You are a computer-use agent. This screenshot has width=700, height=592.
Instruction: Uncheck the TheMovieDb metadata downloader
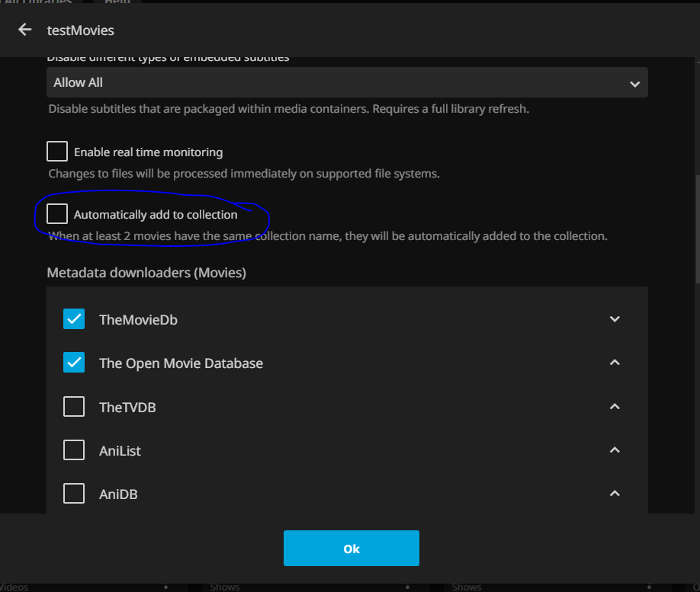point(74,319)
